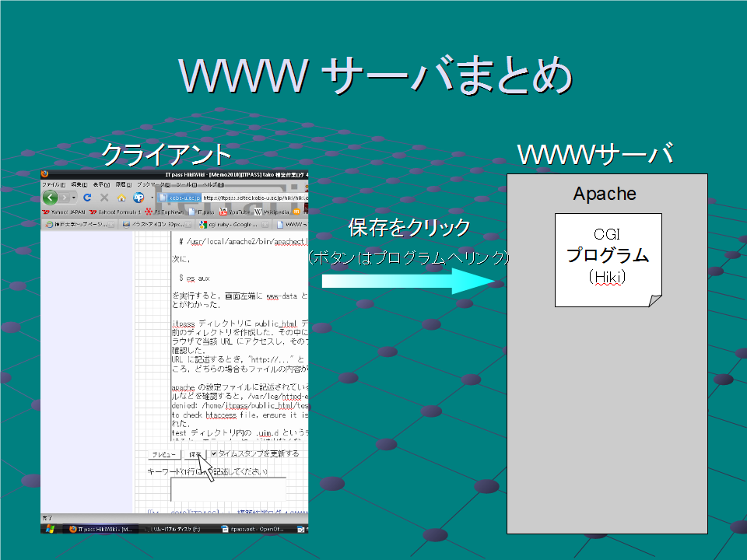This screenshot has height=560, width=747.
Task: Go to the Home page icon
Action: tap(121, 198)
